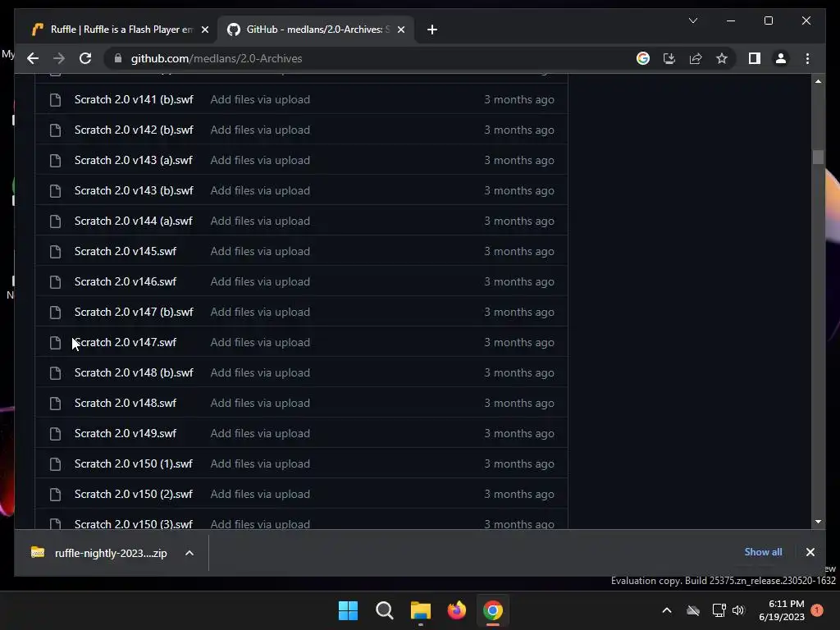Open Scratch 2.0 v141 (b).swf file
Image resolution: width=840 pixels, height=630 pixels.
coord(134,99)
